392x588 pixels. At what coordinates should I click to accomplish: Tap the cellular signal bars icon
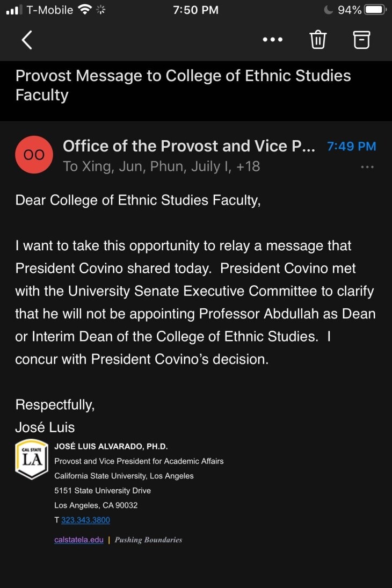pyautogui.click(x=13, y=10)
